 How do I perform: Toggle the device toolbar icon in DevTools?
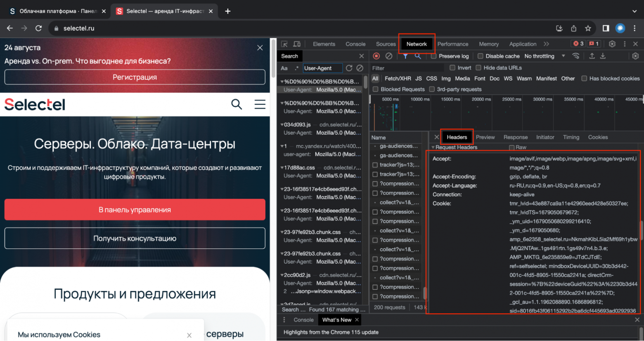tap(297, 44)
